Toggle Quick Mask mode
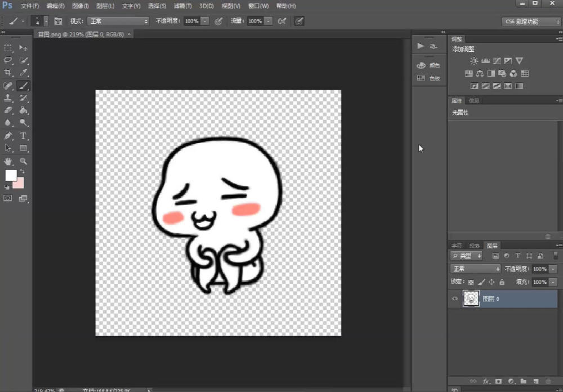Viewport: 563px width, 392px height. (x=8, y=198)
